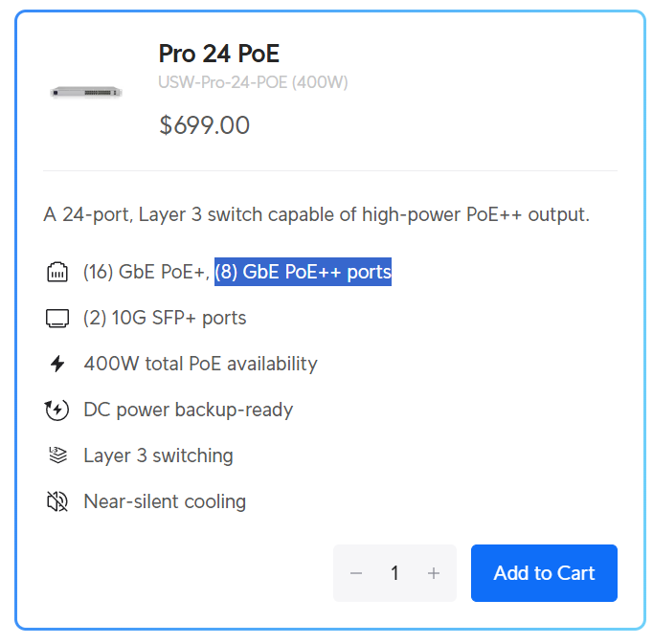Click the lightning bolt PoE icon

(x=57, y=364)
